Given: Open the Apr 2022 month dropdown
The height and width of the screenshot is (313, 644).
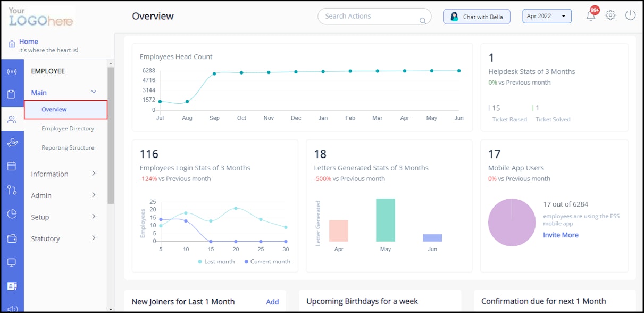Looking at the screenshot, I should [547, 15].
